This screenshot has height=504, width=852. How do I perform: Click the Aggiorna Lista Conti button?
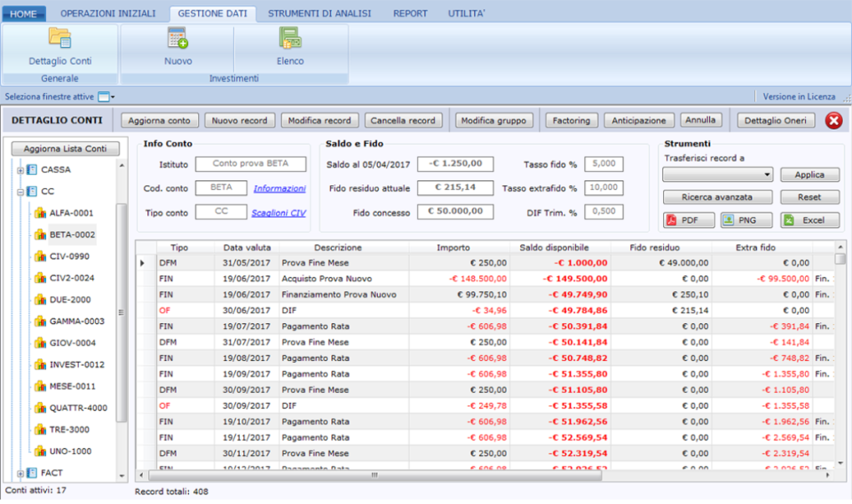coord(65,148)
